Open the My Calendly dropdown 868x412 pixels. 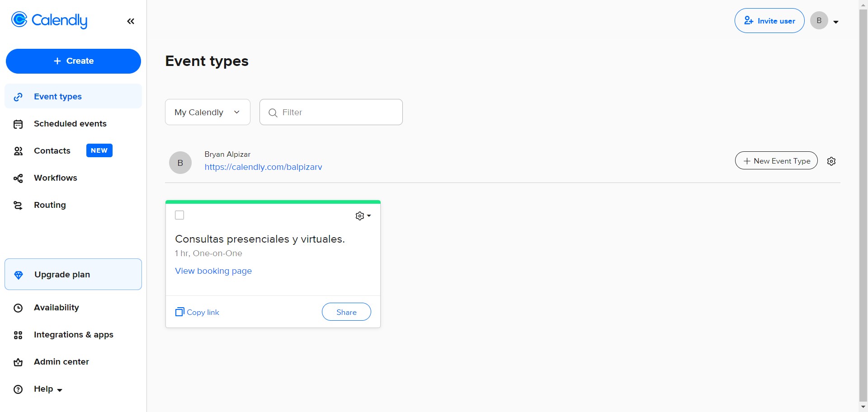[208, 112]
